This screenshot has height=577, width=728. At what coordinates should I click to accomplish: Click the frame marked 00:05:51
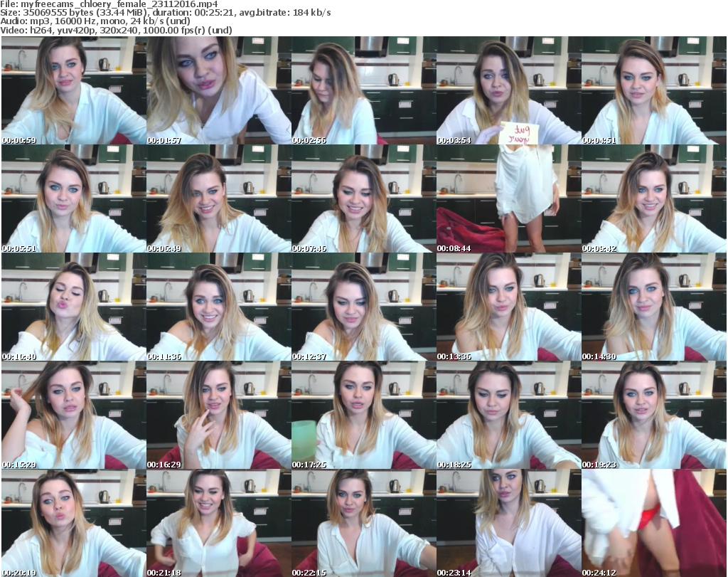coord(74,198)
